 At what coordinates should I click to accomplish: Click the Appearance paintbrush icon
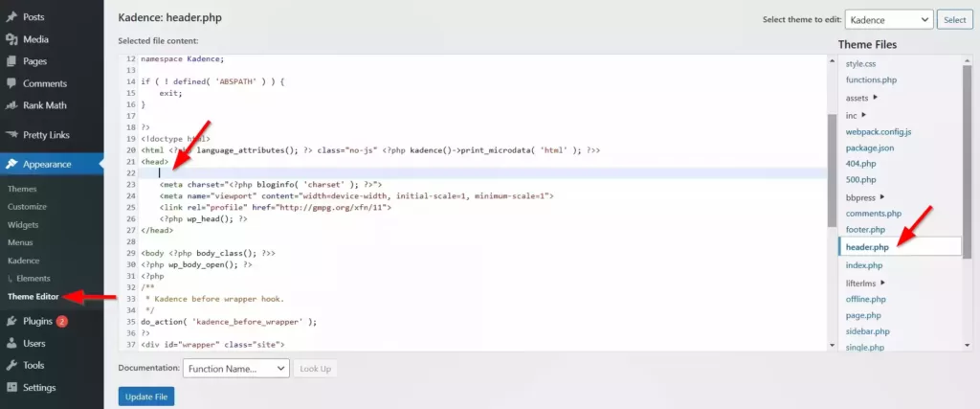pyautogui.click(x=11, y=165)
